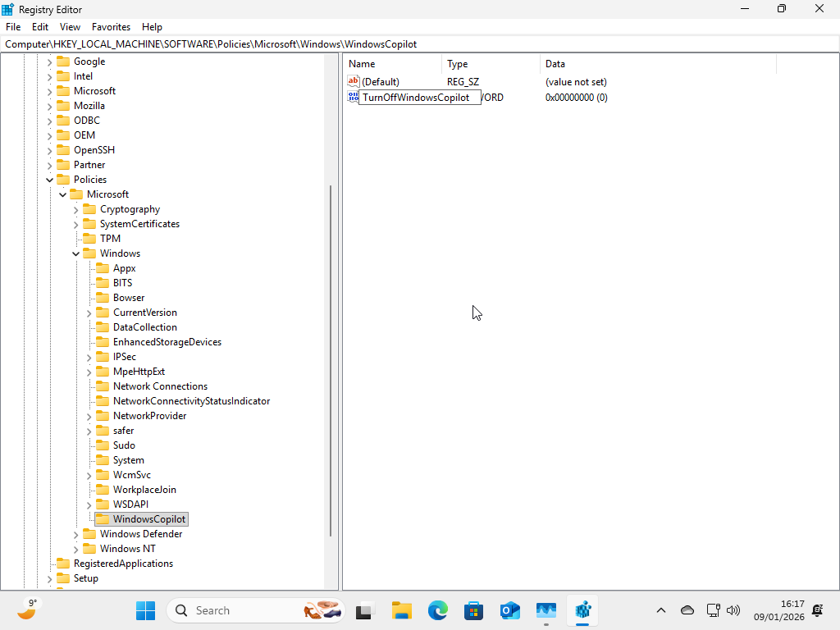
Task: Click the Registry Editor icon in the title bar
Action: coord(8,9)
